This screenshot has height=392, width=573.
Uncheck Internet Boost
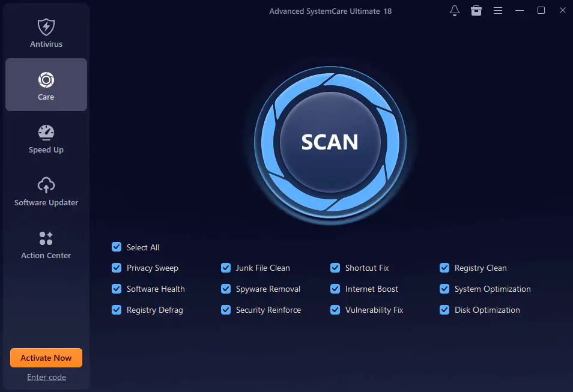tap(335, 289)
